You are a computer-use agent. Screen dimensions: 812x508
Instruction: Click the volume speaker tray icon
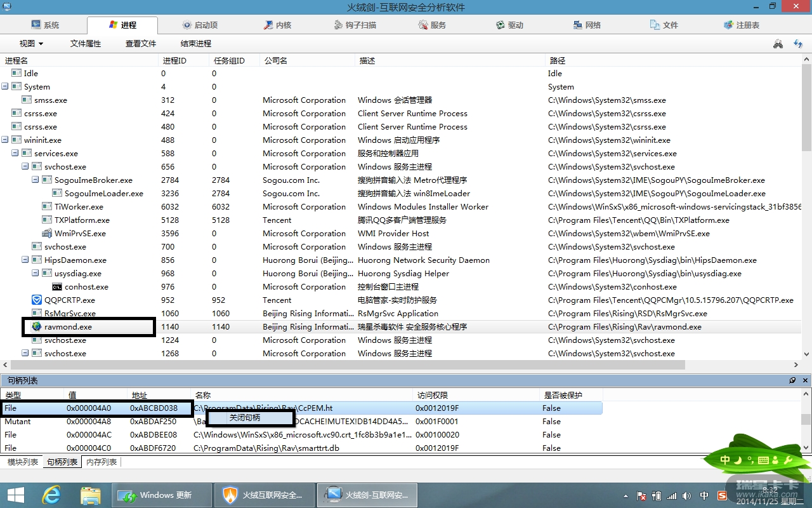tap(687, 496)
